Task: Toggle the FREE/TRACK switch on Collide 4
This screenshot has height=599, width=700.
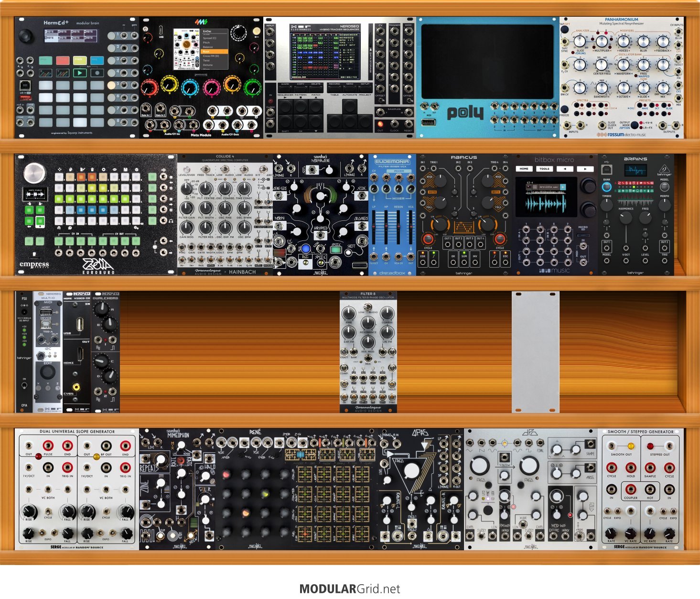Action: [206, 169]
